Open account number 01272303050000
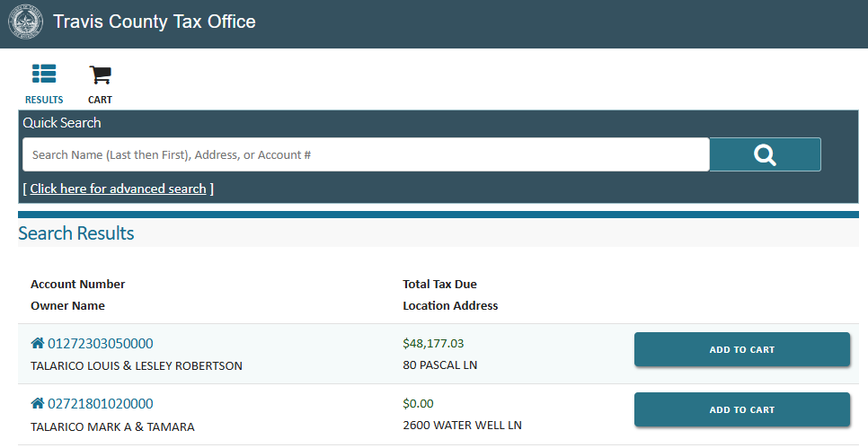The width and height of the screenshot is (868, 448). tap(100, 343)
